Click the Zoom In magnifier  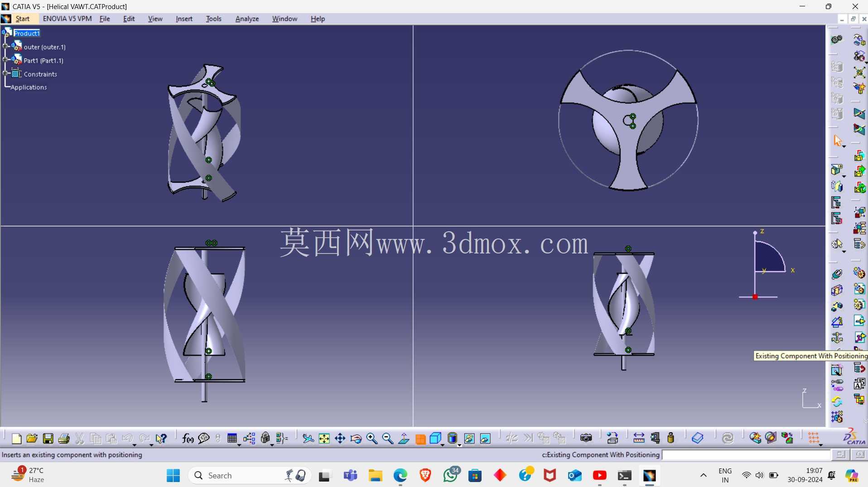[x=372, y=438]
